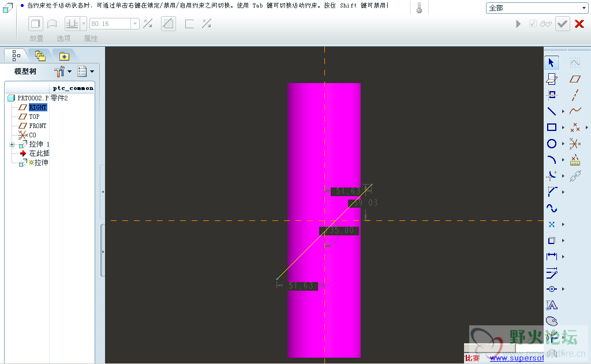This screenshot has height=364, width=591.
Task: Select the datum Points tool
Action: pyautogui.click(x=575, y=127)
